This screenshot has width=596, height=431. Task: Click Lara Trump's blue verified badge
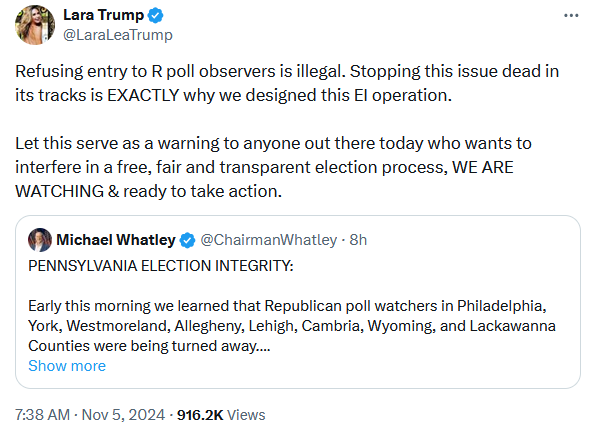point(155,16)
